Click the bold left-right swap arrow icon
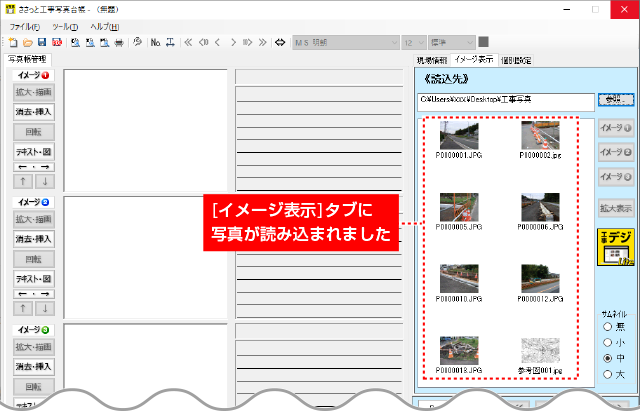This screenshot has width=640, height=414. (x=280, y=42)
